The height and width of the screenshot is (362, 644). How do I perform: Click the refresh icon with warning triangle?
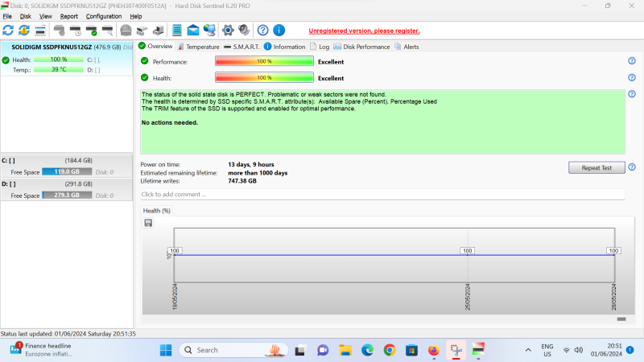tap(24, 30)
